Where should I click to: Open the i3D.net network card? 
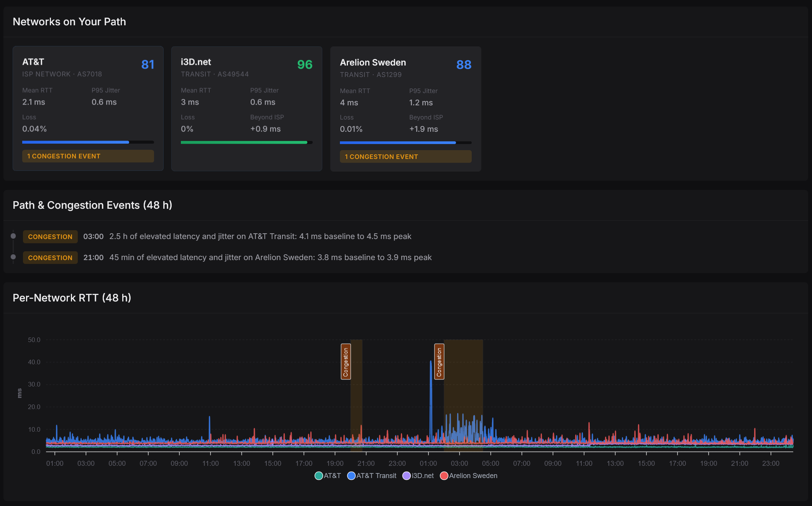pos(247,109)
